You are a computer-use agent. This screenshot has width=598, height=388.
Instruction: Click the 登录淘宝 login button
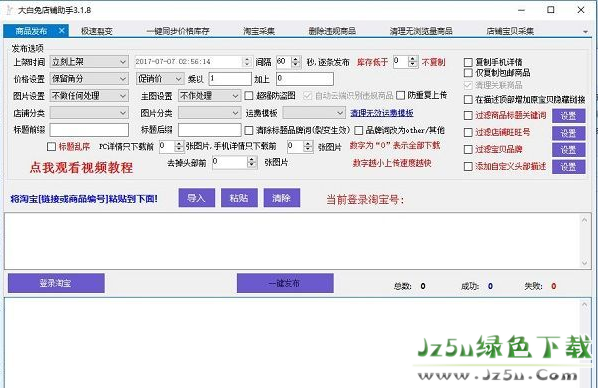(x=56, y=283)
